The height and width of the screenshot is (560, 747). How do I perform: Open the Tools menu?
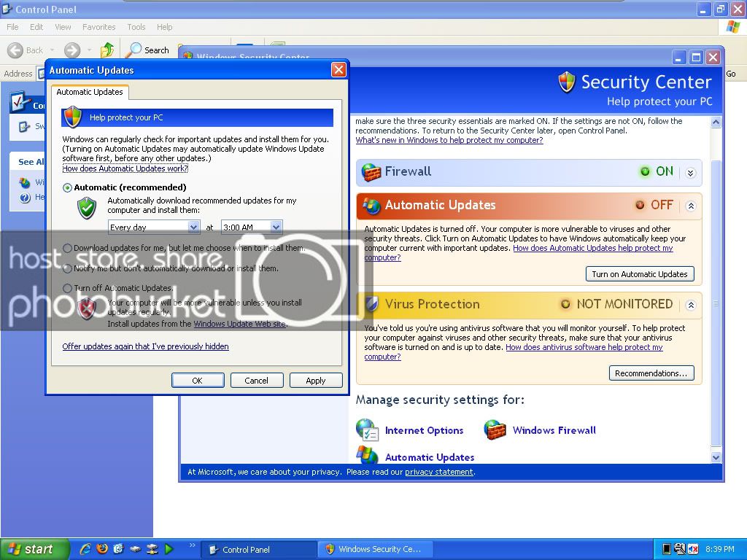(x=136, y=27)
